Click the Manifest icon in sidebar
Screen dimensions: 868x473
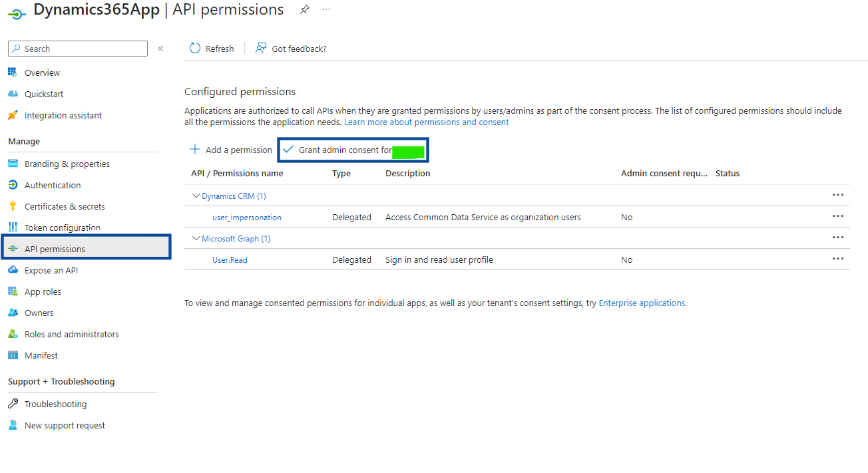tap(13, 355)
